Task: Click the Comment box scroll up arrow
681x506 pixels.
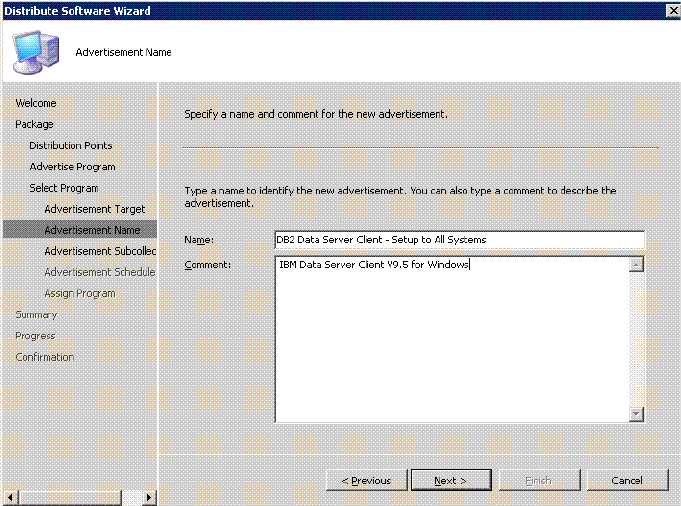Action: (636, 264)
